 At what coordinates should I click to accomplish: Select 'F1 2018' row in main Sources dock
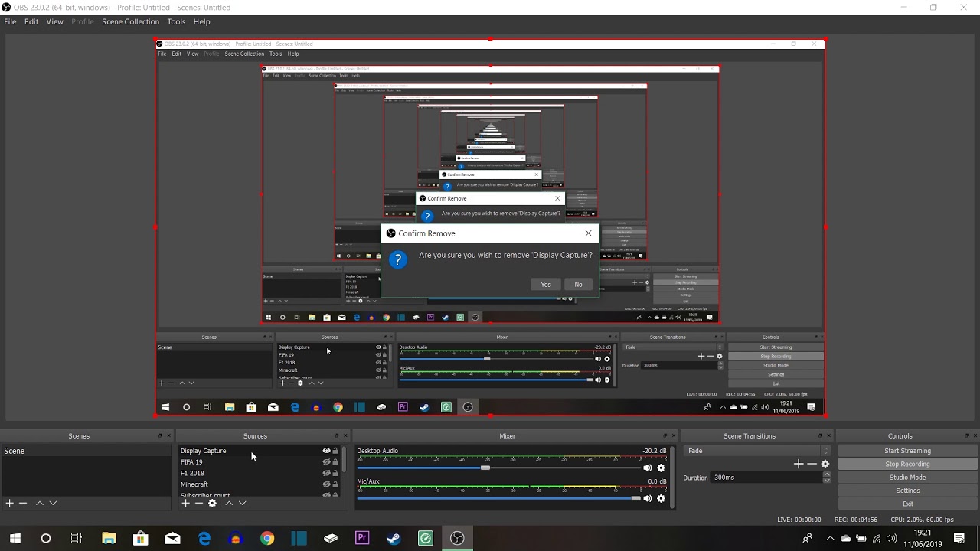pyautogui.click(x=260, y=473)
